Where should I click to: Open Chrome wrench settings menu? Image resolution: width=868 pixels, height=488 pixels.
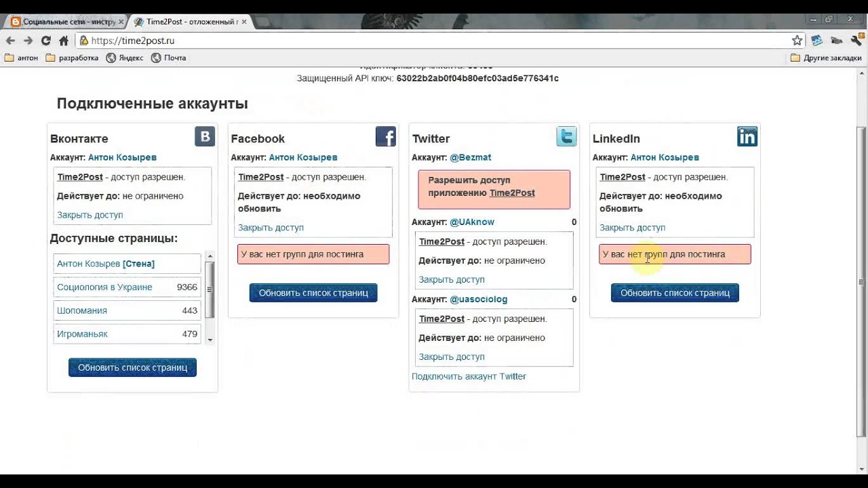point(856,41)
